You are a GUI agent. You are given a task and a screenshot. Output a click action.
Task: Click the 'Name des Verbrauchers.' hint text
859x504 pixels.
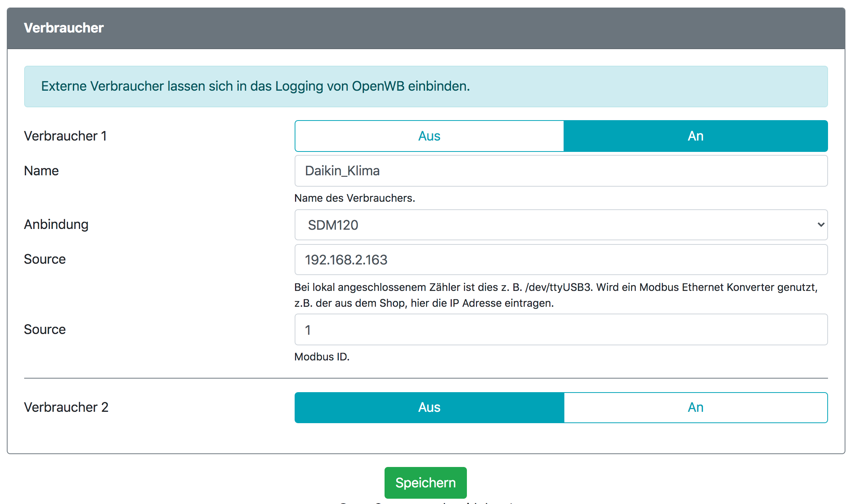tap(354, 198)
